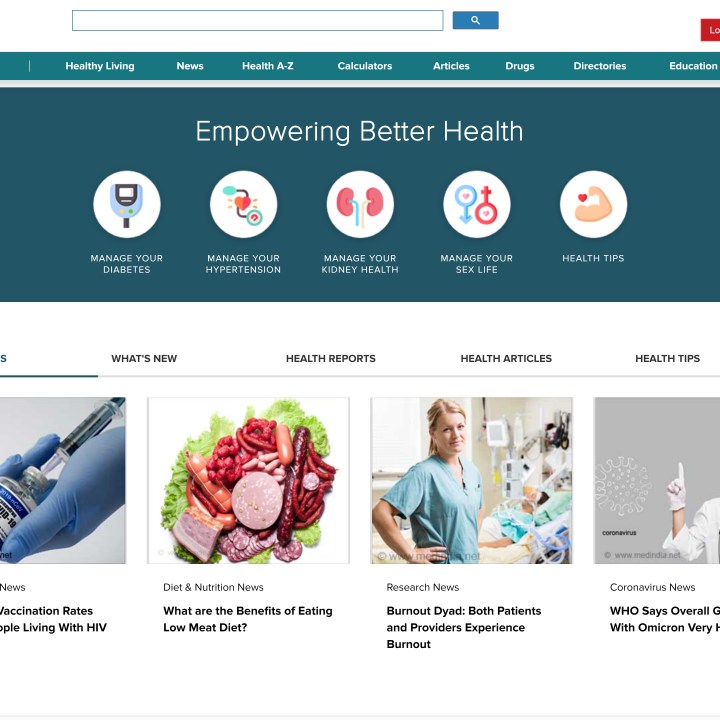Open the Burnout Dyad article headline
This screenshot has width=720, height=720.
[x=464, y=627]
